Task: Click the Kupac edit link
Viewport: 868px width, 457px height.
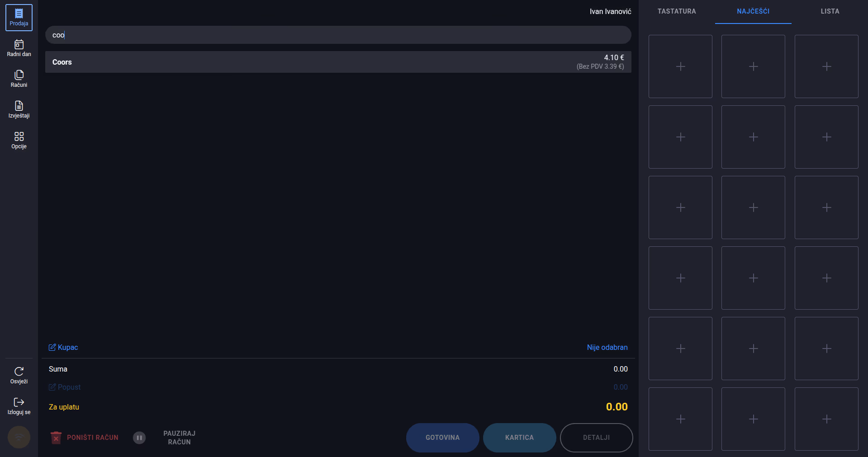Action: point(63,347)
